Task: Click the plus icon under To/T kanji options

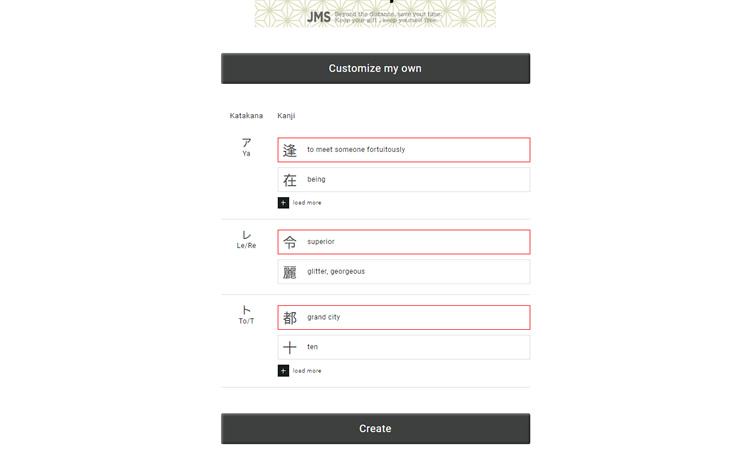Action: coord(283,371)
